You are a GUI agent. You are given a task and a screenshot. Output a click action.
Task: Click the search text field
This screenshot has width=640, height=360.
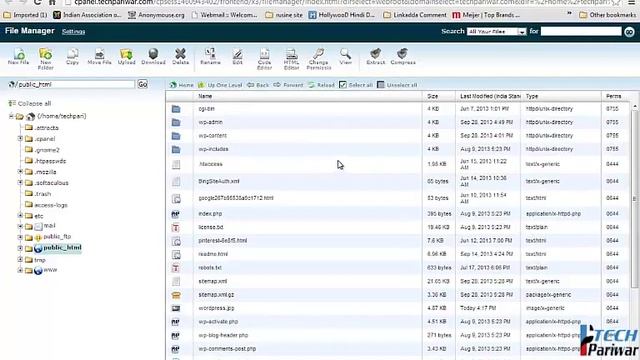pos(581,31)
